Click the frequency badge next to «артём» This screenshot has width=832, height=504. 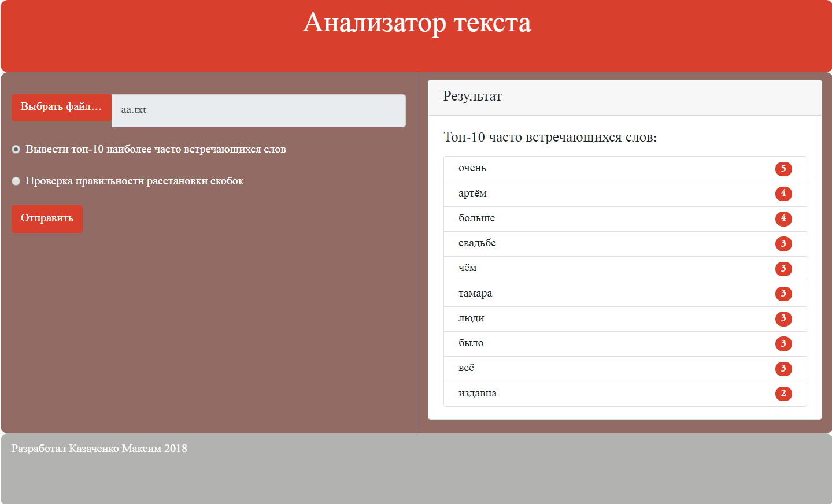(783, 194)
